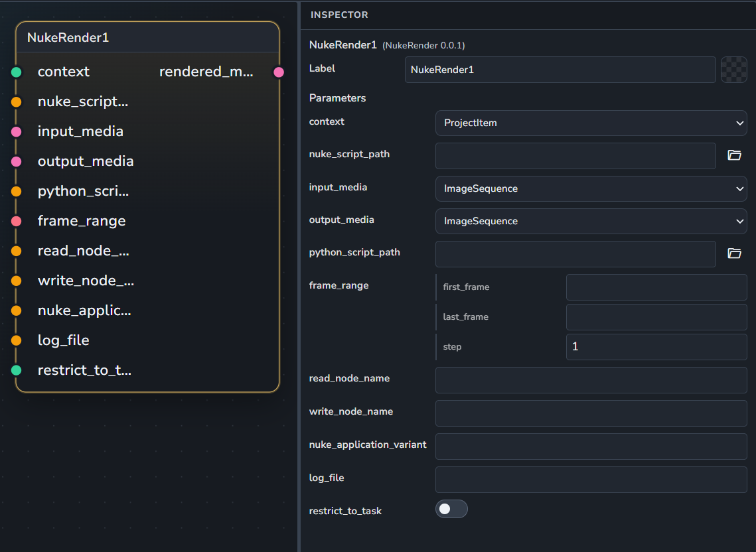Click the last_frame input field
The width and height of the screenshot is (756, 552).
pos(656,317)
